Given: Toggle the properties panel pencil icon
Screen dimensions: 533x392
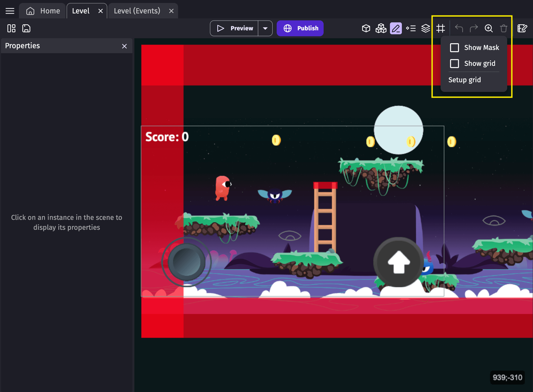Looking at the screenshot, I should point(396,28).
